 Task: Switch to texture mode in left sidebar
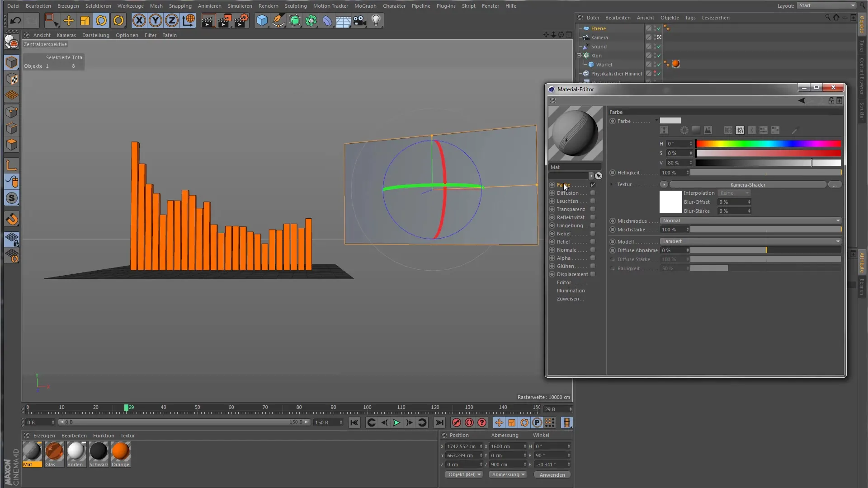[x=12, y=80]
